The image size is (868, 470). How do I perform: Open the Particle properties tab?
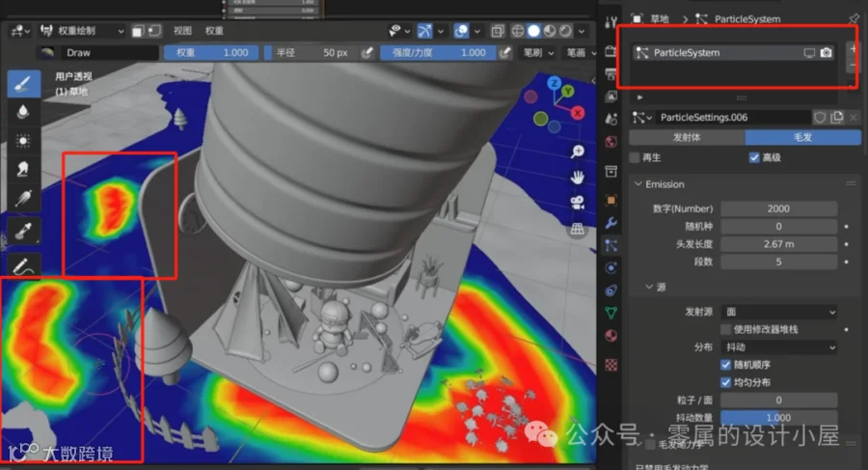(x=611, y=245)
